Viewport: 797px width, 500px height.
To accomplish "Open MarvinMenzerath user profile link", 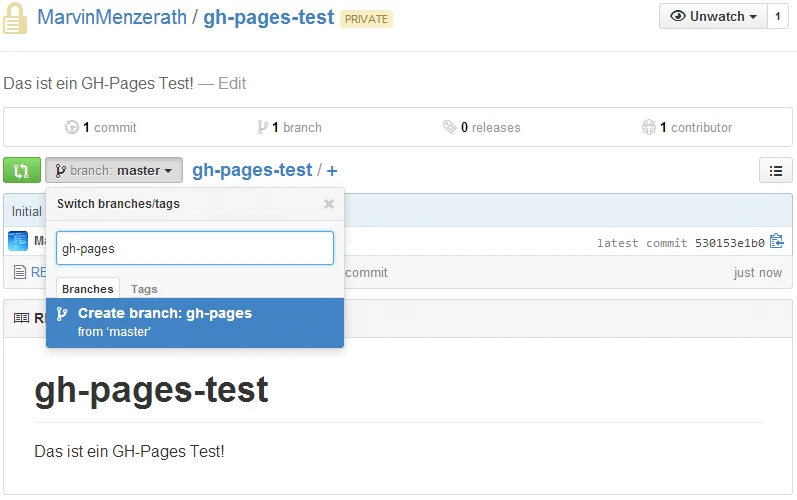I will click(112, 17).
